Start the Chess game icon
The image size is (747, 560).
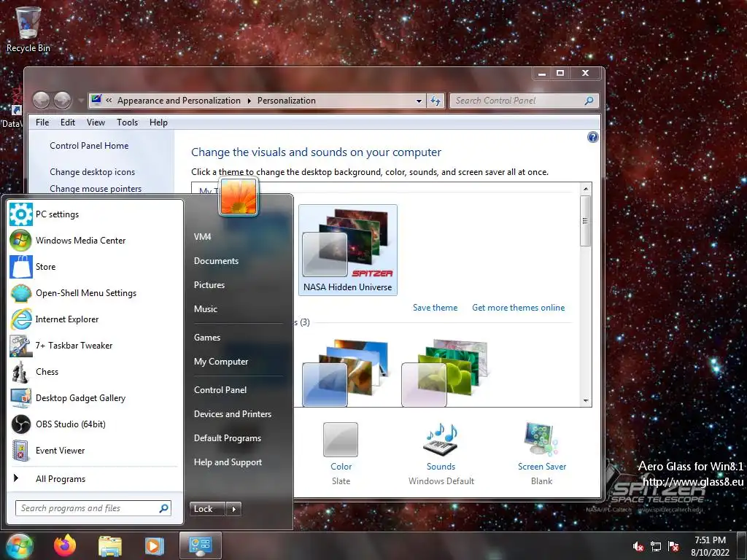pos(21,372)
